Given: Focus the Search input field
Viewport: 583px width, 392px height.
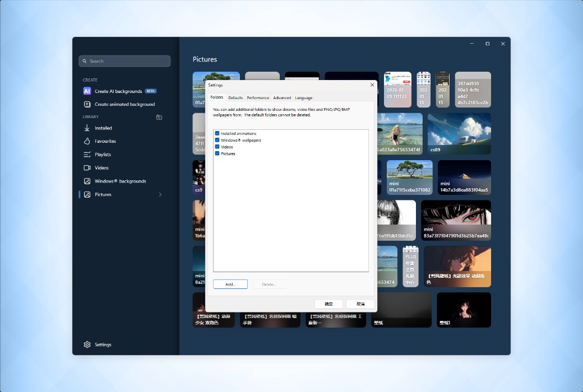Looking at the screenshot, I should 124,61.
